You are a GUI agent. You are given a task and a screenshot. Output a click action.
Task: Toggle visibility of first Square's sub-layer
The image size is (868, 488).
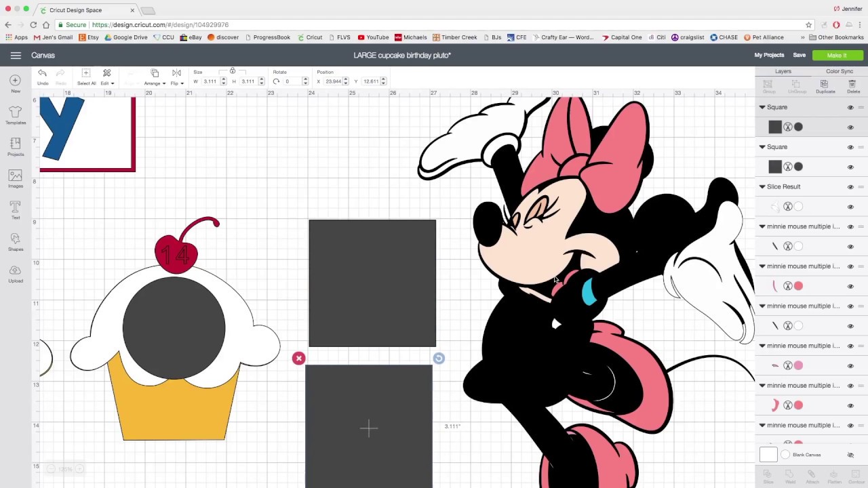850,127
